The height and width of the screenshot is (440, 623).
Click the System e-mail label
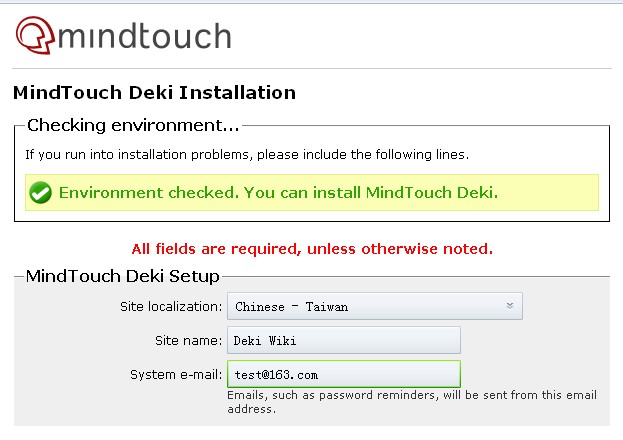click(176, 374)
